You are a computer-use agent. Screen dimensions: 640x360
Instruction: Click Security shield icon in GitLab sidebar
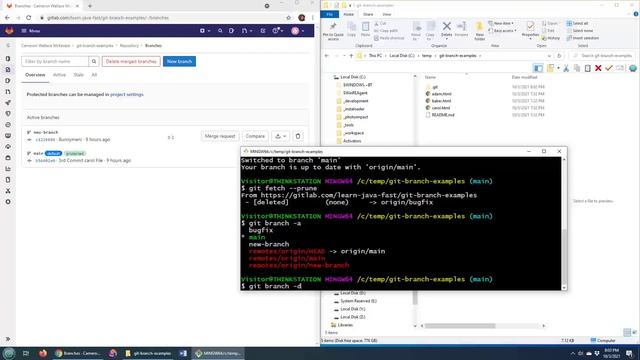[8, 114]
